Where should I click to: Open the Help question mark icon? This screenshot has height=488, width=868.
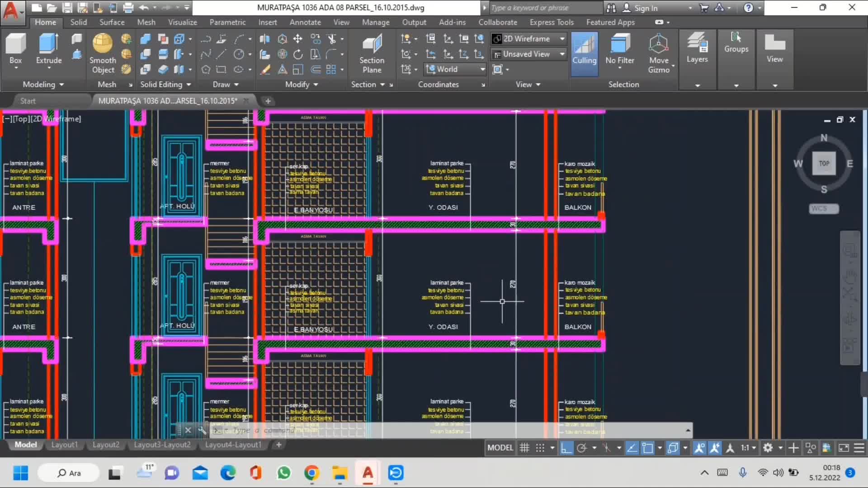click(748, 8)
